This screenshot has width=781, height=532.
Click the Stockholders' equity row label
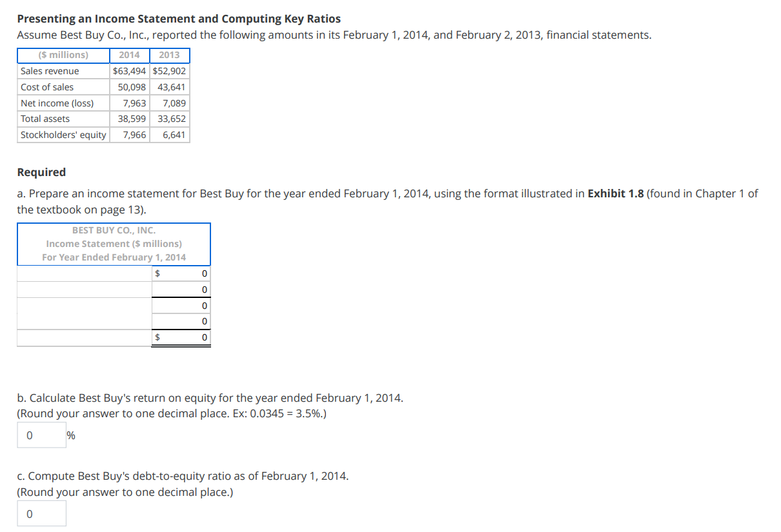pos(63,135)
